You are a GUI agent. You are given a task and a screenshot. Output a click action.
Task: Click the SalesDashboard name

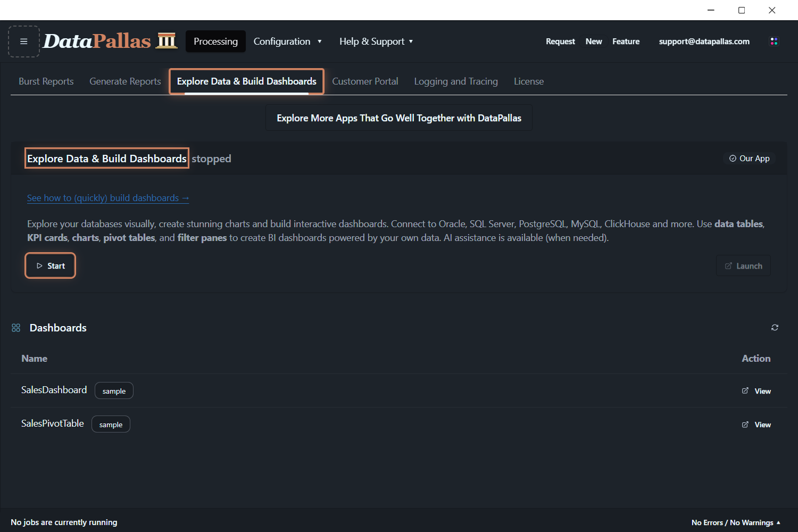pyautogui.click(x=54, y=390)
